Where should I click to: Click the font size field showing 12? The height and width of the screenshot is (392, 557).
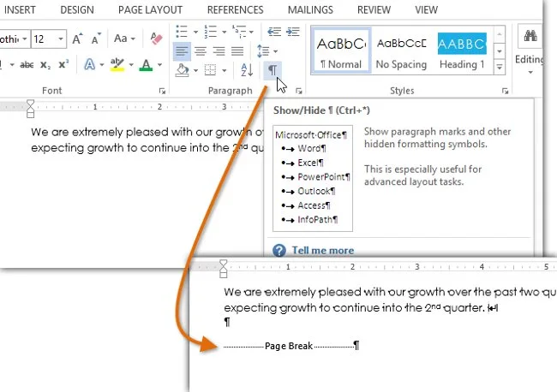[44, 39]
